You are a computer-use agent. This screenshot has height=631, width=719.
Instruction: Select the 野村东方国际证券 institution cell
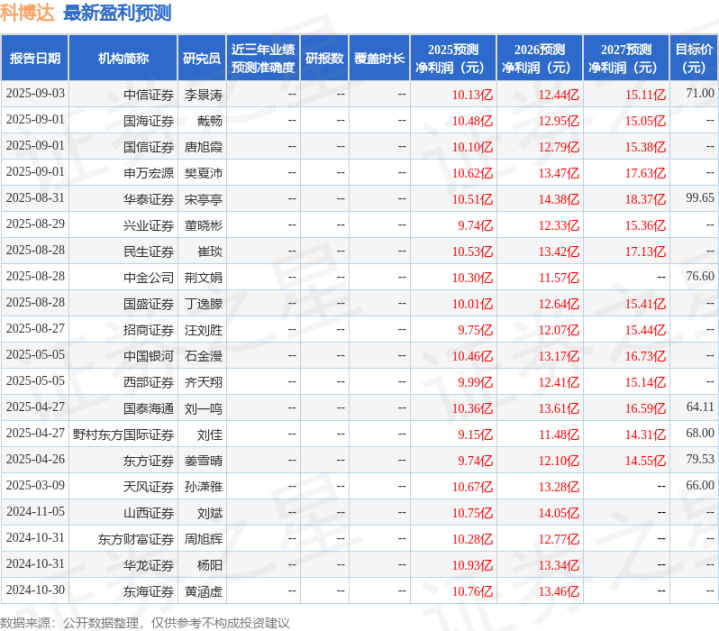pos(123,435)
